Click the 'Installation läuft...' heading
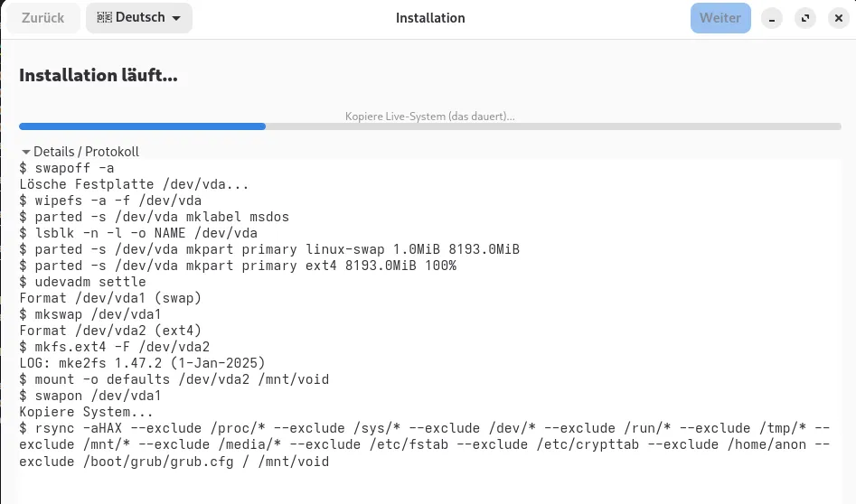The width and height of the screenshot is (856, 504). tap(99, 75)
